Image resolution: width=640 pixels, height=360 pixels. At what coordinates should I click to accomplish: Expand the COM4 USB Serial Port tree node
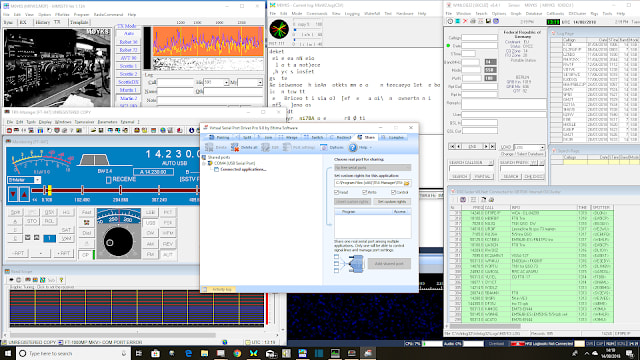click(x=204, y=163)
